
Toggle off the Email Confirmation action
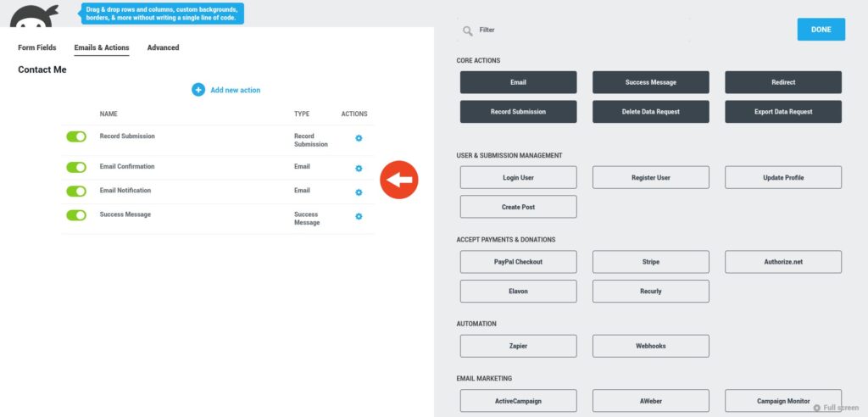[x=76, y=168]
